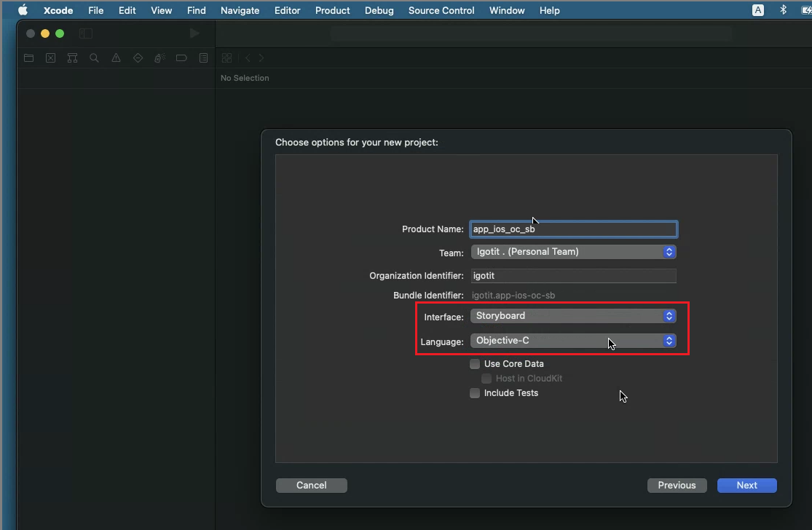Click the battery status icon
This screenshot has height=530, width=812.
click(806, 10)
